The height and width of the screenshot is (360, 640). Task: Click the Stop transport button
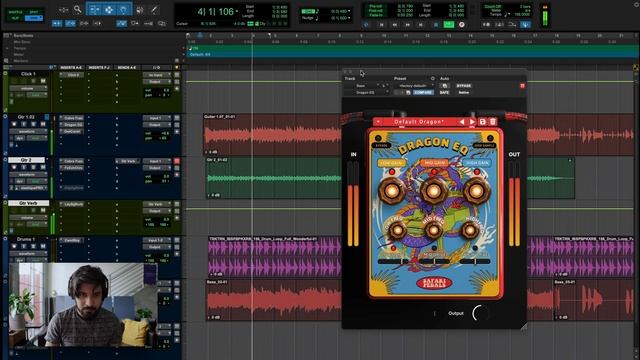436,25
